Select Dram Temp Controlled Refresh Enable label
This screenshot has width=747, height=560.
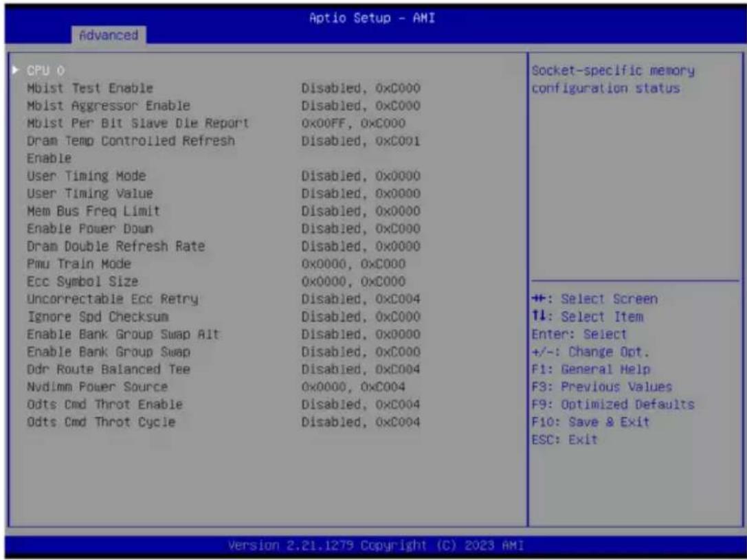pos(131,150)
